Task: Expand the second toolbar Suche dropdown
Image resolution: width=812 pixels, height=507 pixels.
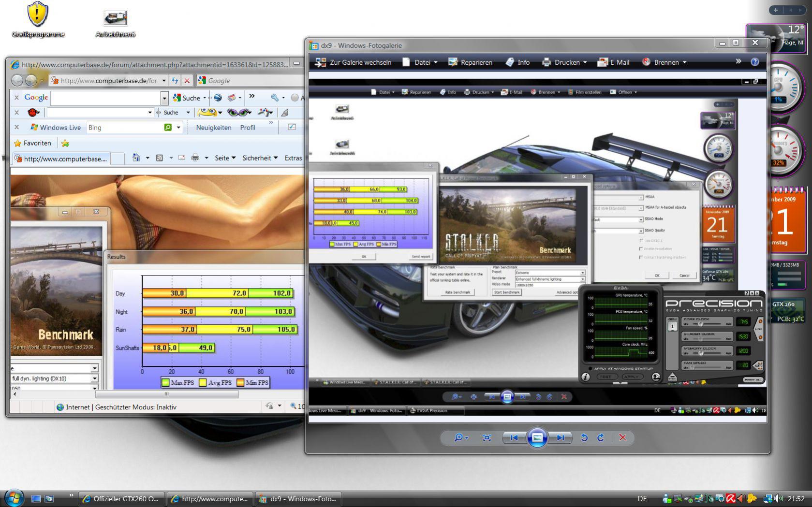Action: click(188, 113)
